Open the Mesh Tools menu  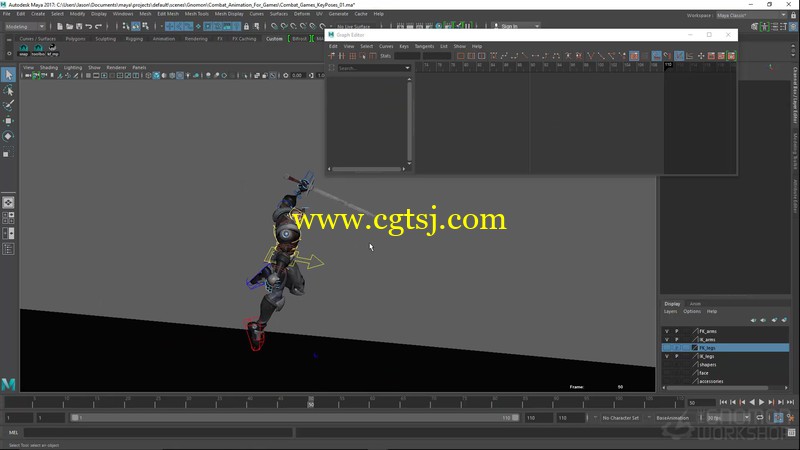click(x=196, y=14)
